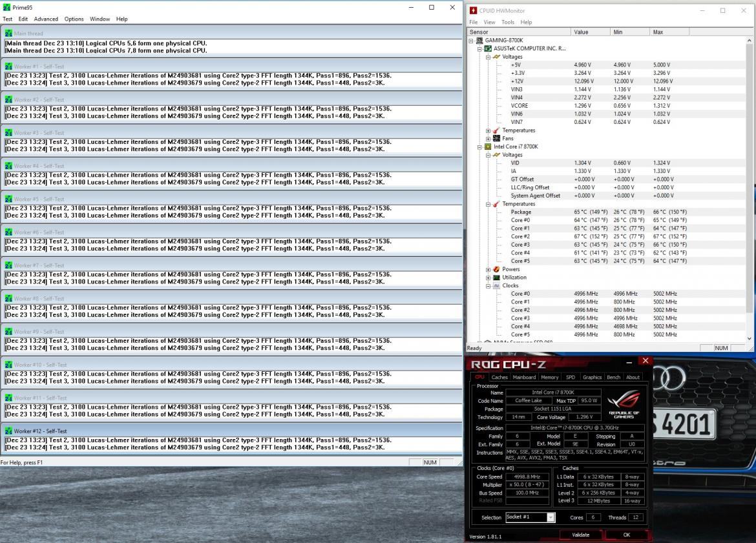The width and height of the screenshot is (756, 543).
Task: Click the Worker #2 Self-Test window icon
Action: 8,99
